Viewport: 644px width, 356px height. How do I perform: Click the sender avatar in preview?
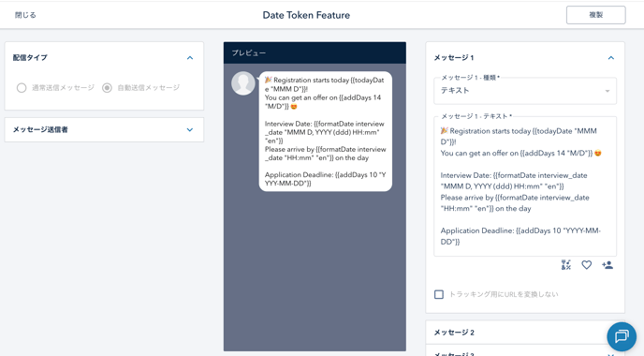243,83
